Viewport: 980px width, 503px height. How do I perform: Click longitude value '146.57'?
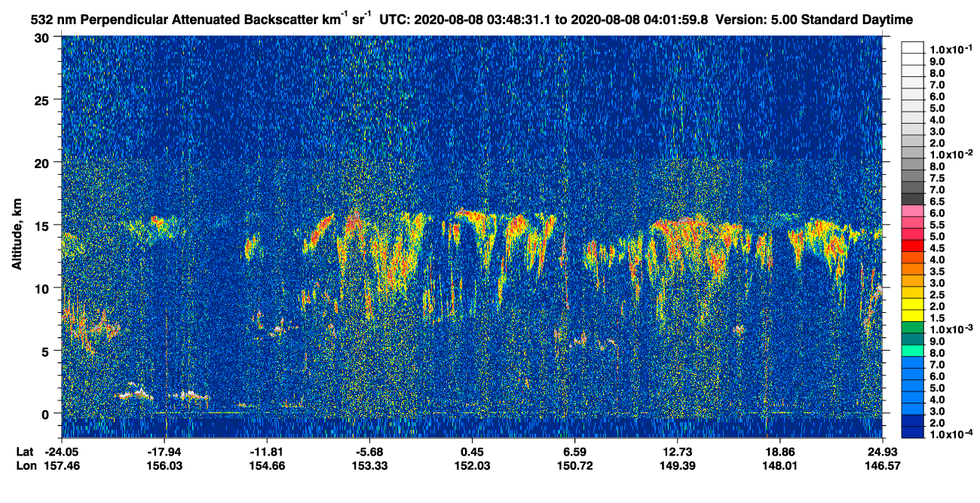[884, 466]
